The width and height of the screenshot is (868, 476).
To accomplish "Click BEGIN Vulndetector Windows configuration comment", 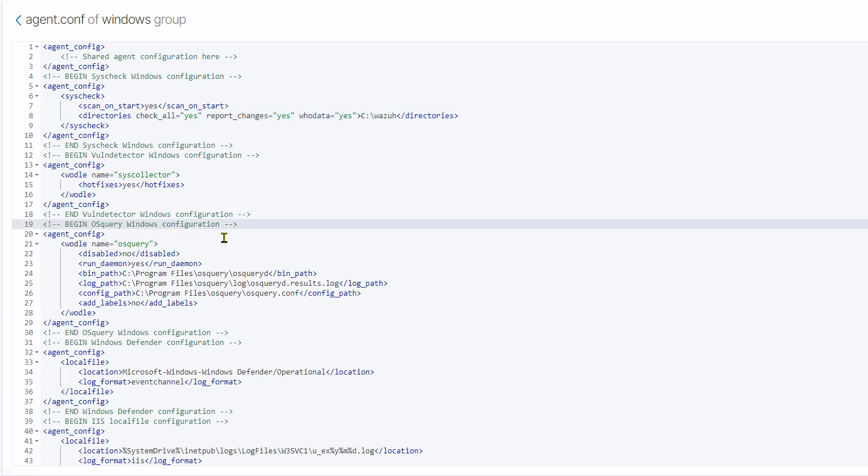I will point(151,155).
